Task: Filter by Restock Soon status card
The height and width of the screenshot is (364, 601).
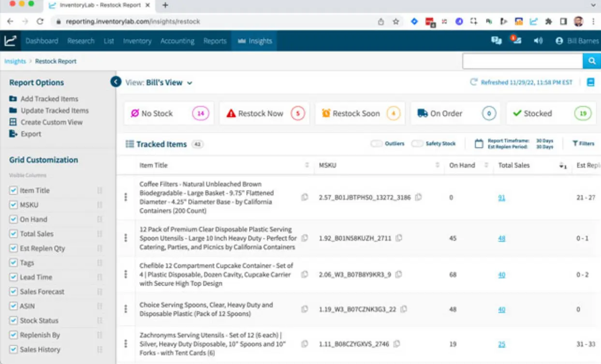Action: click(x=360, y=114)
